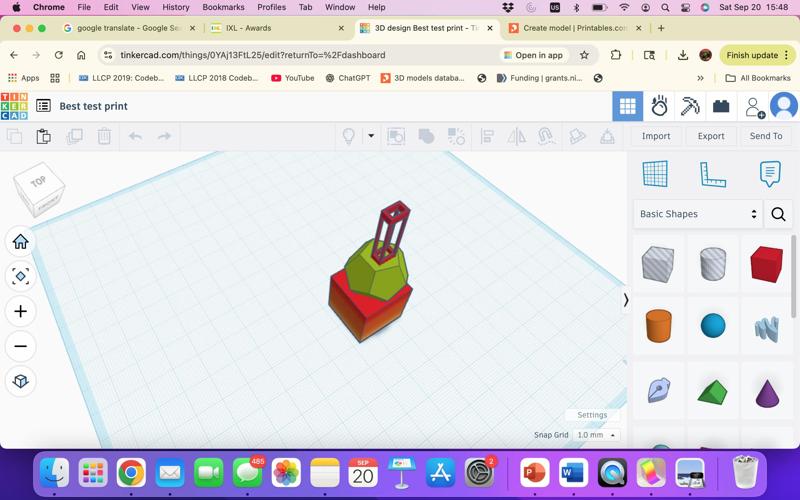Collapse the shapes panel with chevron
800x500 pixels.
pos(626,300)
